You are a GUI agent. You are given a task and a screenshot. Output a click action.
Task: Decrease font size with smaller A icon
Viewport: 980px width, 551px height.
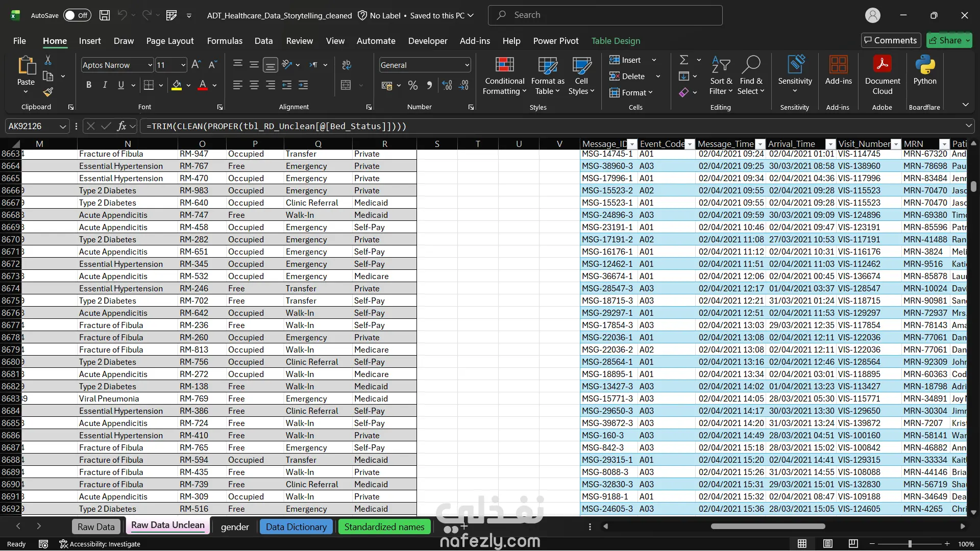(x=213, y=65)
